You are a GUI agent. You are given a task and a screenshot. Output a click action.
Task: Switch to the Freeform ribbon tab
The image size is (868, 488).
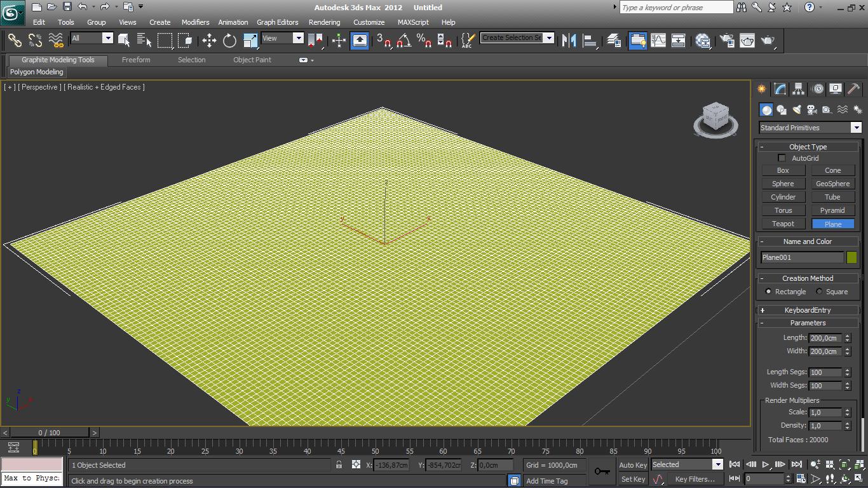pyautogui.click(x=136, y=60)
